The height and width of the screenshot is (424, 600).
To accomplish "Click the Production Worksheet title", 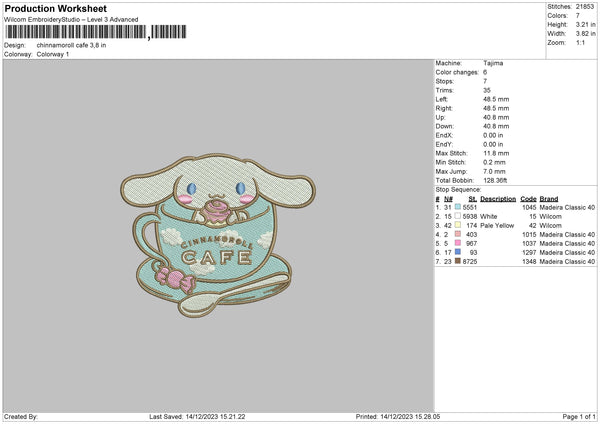I will click(55, 9).
